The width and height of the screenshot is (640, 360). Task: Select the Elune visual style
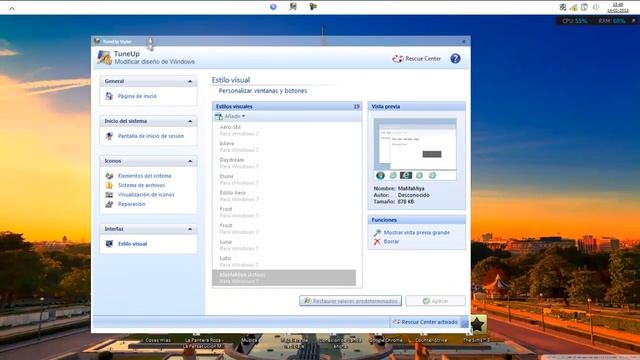pos(284,179)
